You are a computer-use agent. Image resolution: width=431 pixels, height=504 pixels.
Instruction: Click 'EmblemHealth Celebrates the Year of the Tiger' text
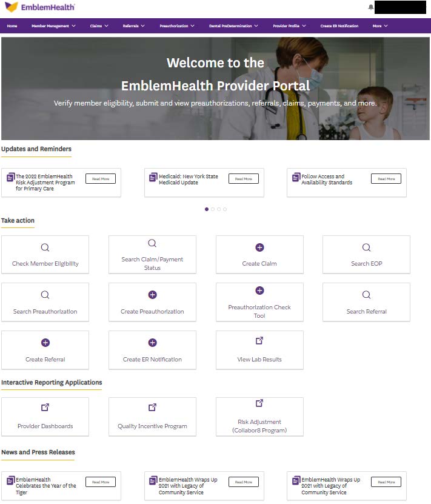pyautogui.click(x=46, y=486)
